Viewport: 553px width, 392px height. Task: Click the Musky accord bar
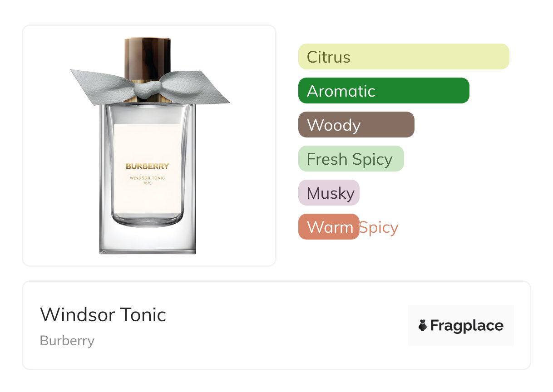pos(329,193)
